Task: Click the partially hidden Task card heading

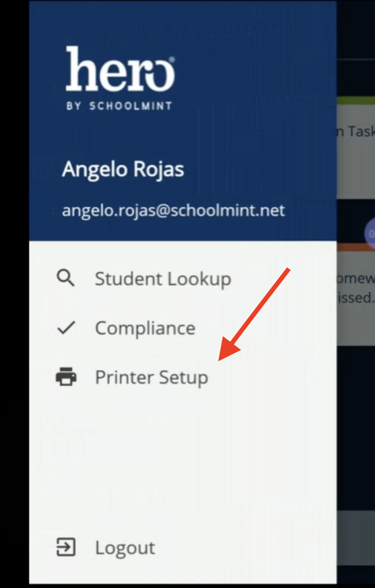Action: 355,131
